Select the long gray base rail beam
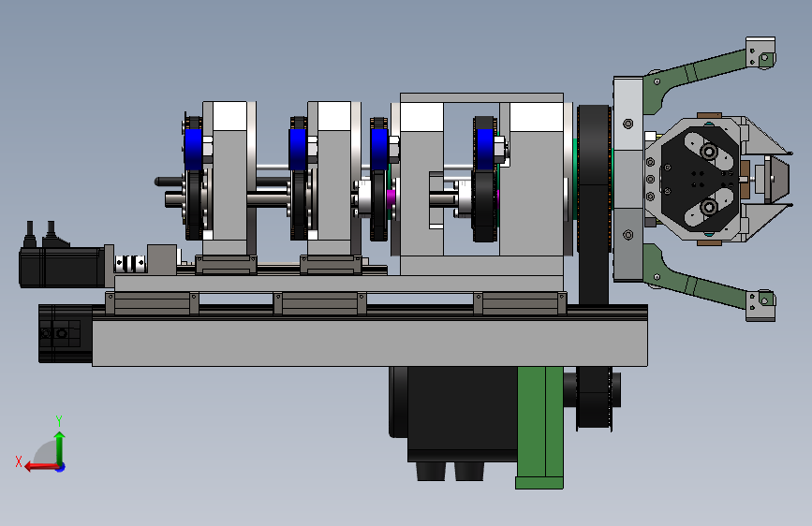 tap(370, 343)
